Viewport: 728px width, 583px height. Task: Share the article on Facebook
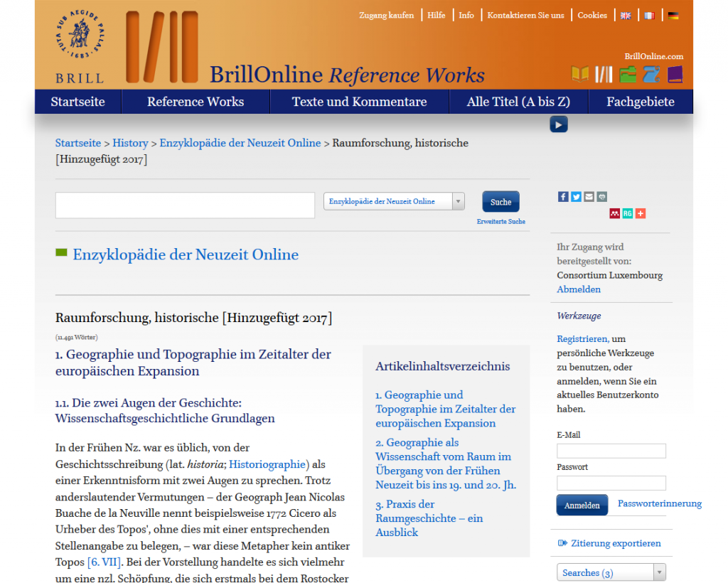pos(563,197)
